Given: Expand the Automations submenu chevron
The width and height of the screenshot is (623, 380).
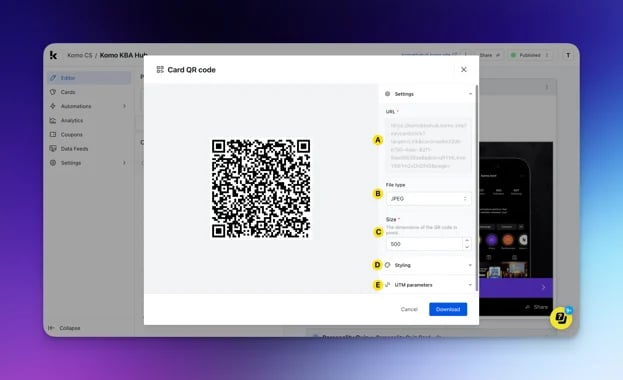Looking at the screenshot, I should (x=124, y=106).
